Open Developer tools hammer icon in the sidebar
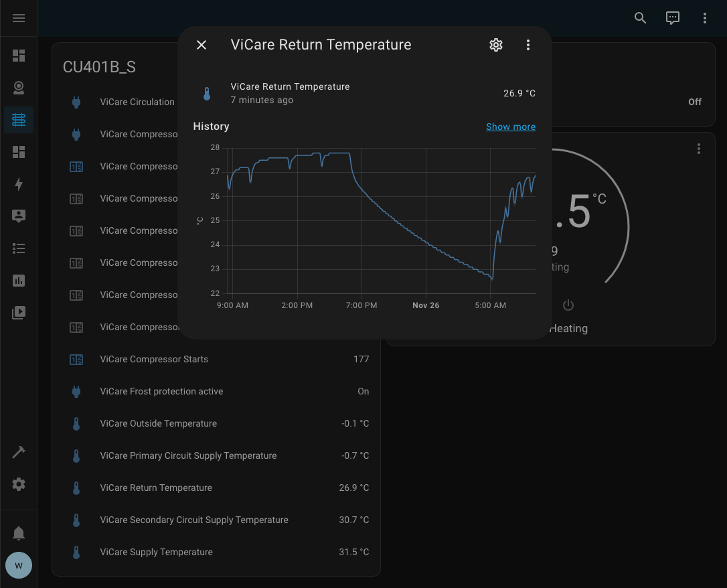The width and height of the screenshot is (727, 588). [19, 451]
